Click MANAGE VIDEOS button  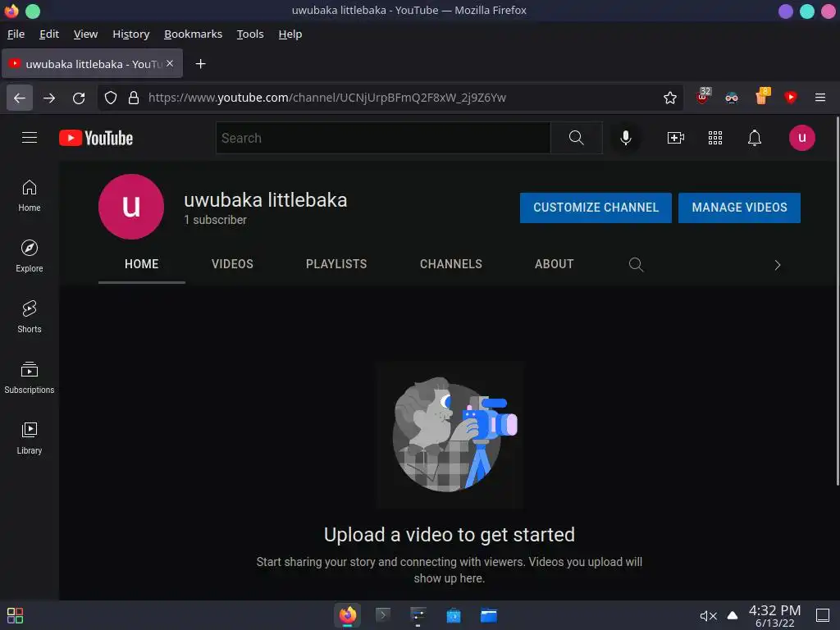pyautogui.click(x=739, y=208)
